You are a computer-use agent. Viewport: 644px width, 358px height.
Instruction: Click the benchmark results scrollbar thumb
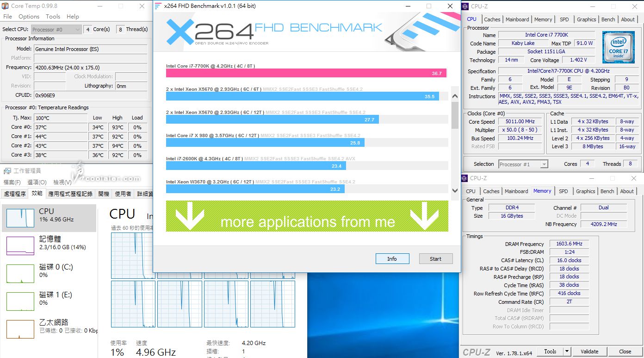(454, 115)
